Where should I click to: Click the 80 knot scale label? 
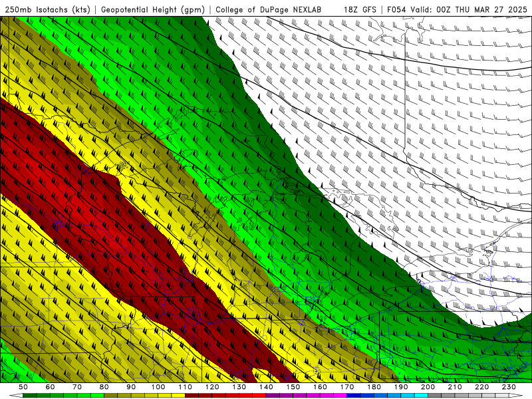coord(104,387)
